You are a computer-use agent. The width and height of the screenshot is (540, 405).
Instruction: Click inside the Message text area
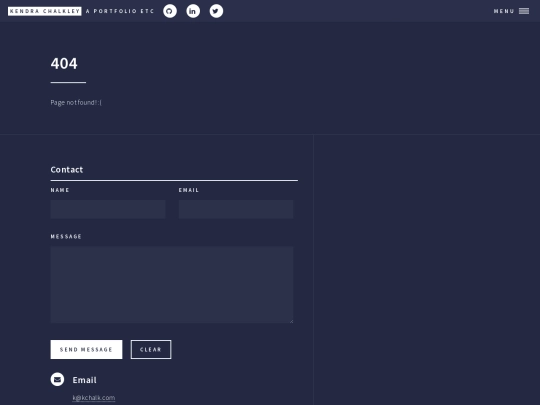point(172,285)
